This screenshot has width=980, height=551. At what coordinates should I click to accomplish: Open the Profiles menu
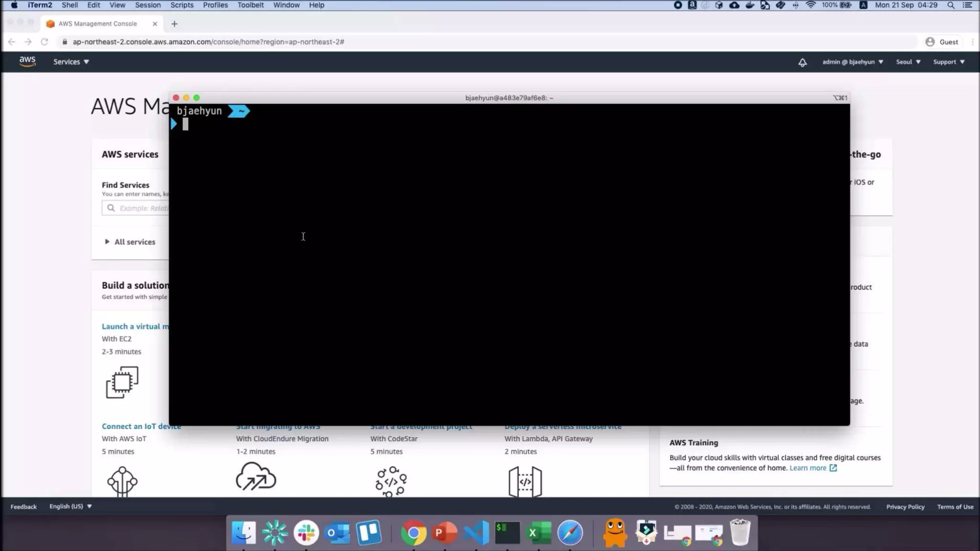click(x=215, y=5)
